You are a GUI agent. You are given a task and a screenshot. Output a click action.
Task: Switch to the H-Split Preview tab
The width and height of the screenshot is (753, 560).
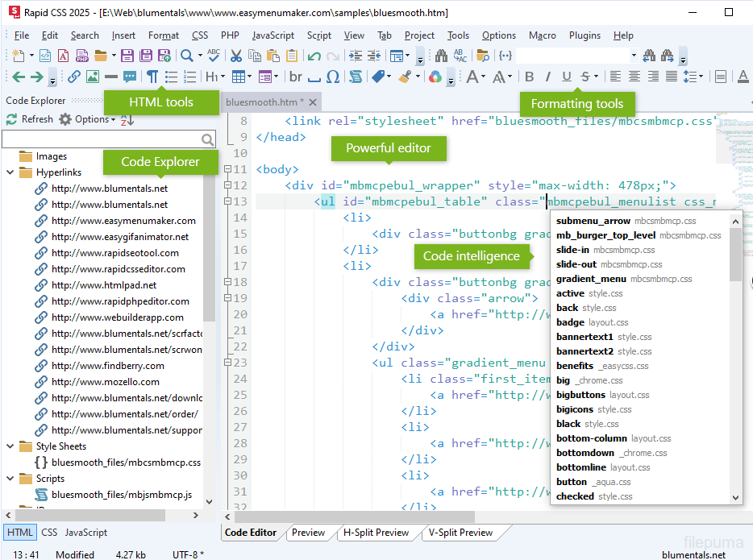tap(376, 533)
